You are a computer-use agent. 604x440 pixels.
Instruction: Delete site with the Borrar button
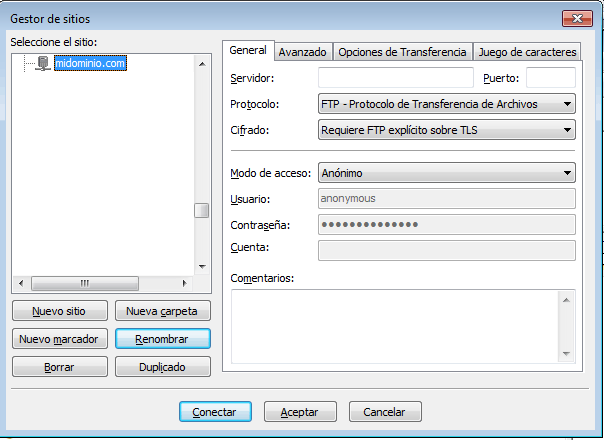pyautogui.click(x=59, y=367)
